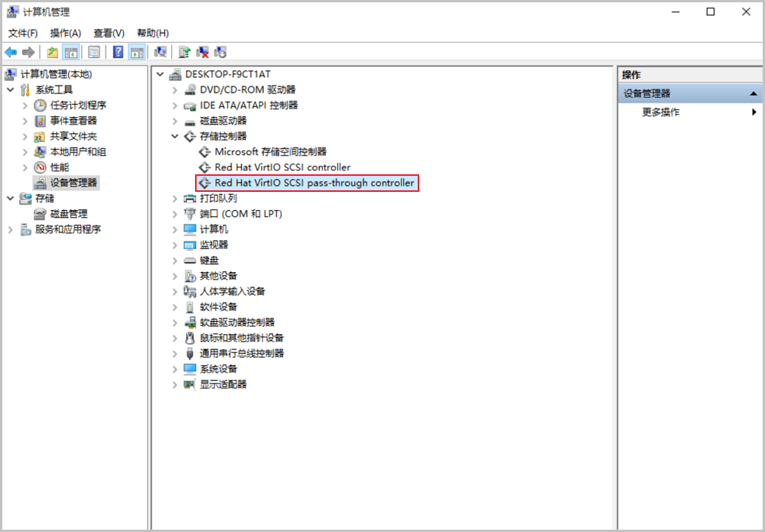The width and height of the screenshot is (765, 532).
Task: Open the Properties toolbar icon
Action: point(94,52)
